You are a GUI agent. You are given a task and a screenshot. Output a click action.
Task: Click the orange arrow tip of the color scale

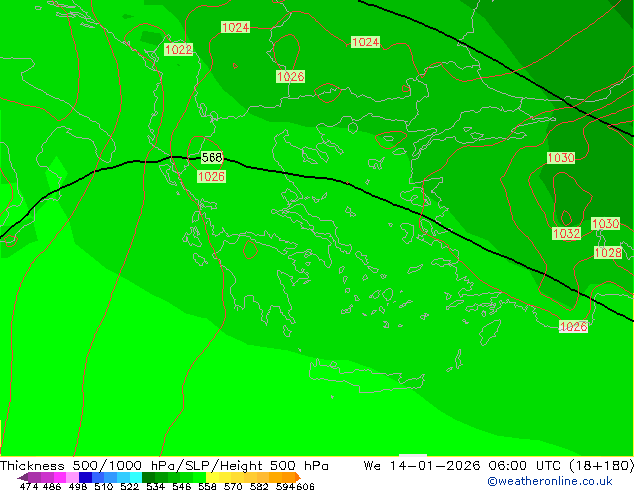[298, 477]
